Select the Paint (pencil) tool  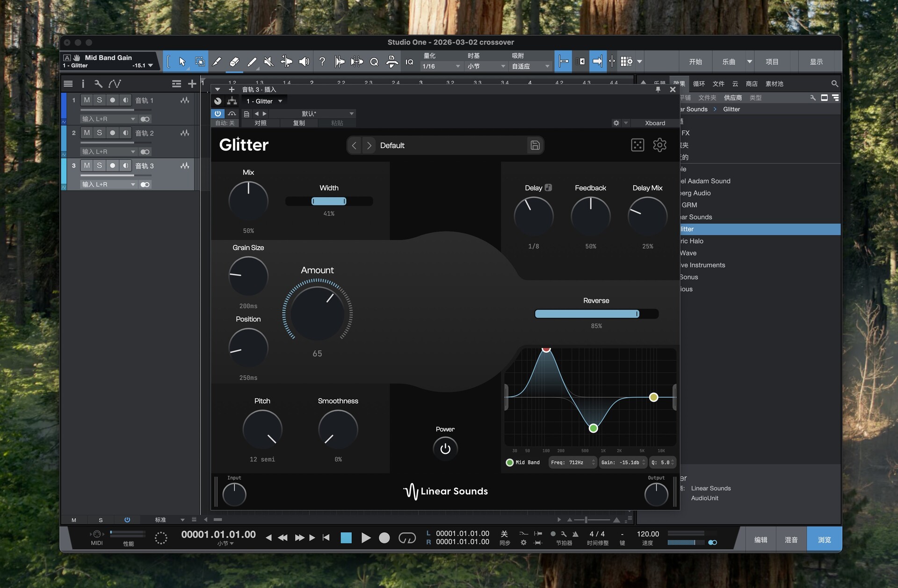coord(252,62)
